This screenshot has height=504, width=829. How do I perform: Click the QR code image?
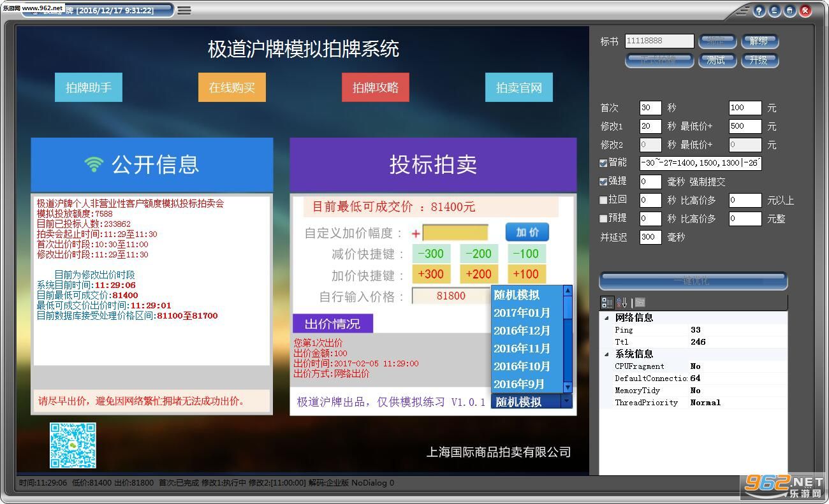73,445
